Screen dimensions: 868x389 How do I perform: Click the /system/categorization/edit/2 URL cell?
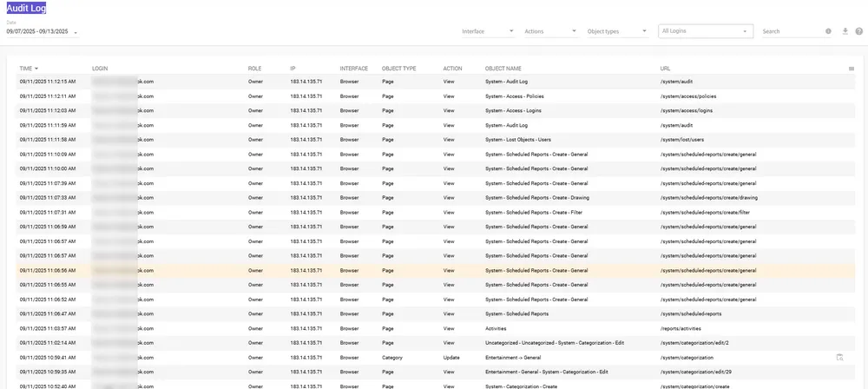[694, 343]
